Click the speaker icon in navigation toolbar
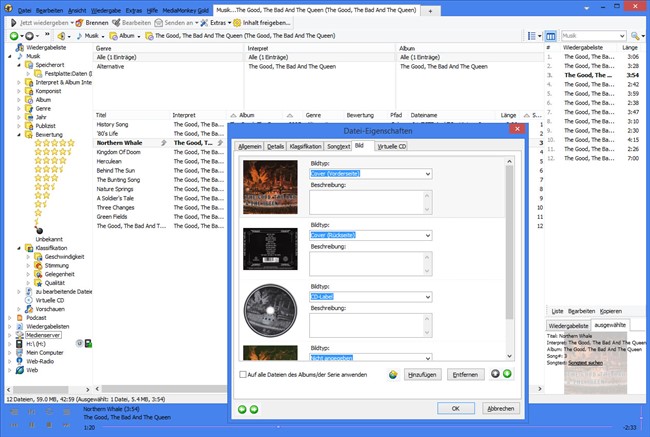650x437 pixels. click(62, 36)
